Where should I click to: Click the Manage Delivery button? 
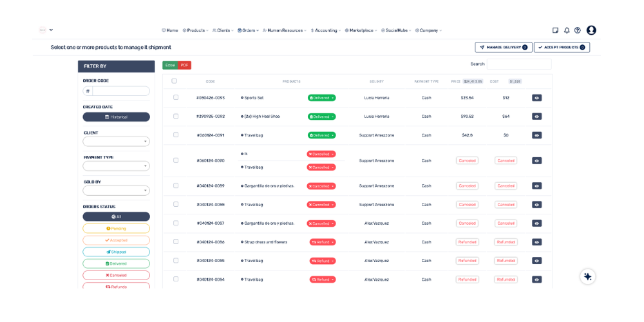coord(504,48)
